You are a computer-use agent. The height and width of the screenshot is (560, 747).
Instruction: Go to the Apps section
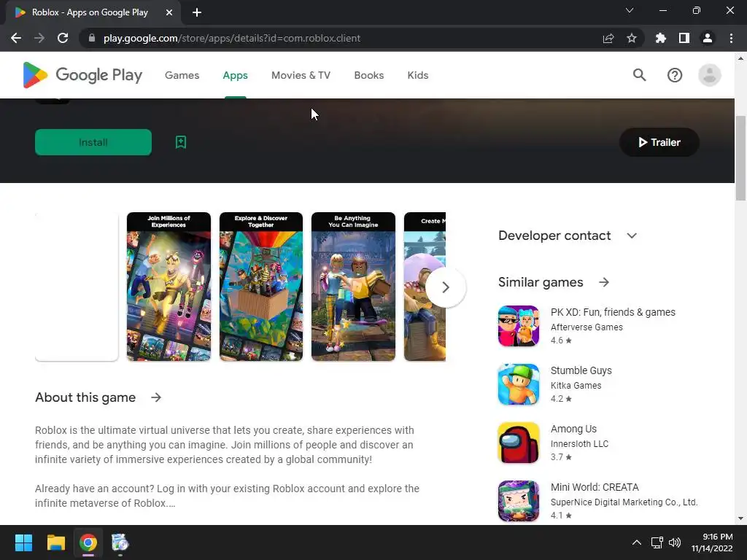[236, 75]
